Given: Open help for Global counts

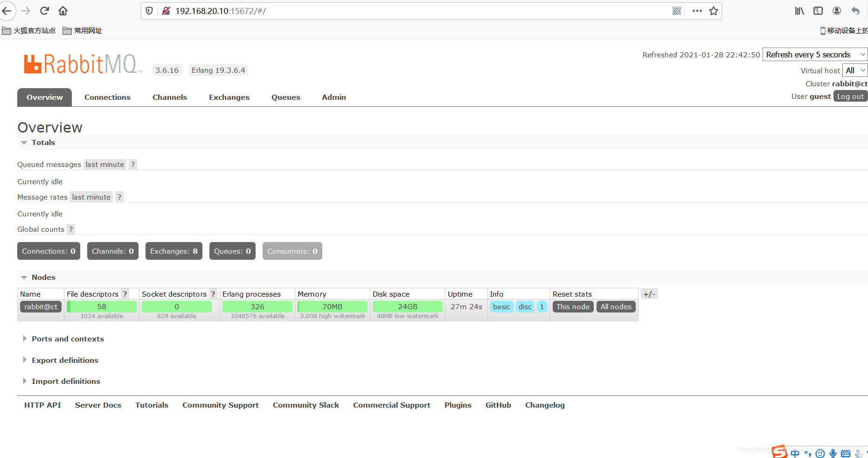Looking at the screenshot, I should 71,229.
